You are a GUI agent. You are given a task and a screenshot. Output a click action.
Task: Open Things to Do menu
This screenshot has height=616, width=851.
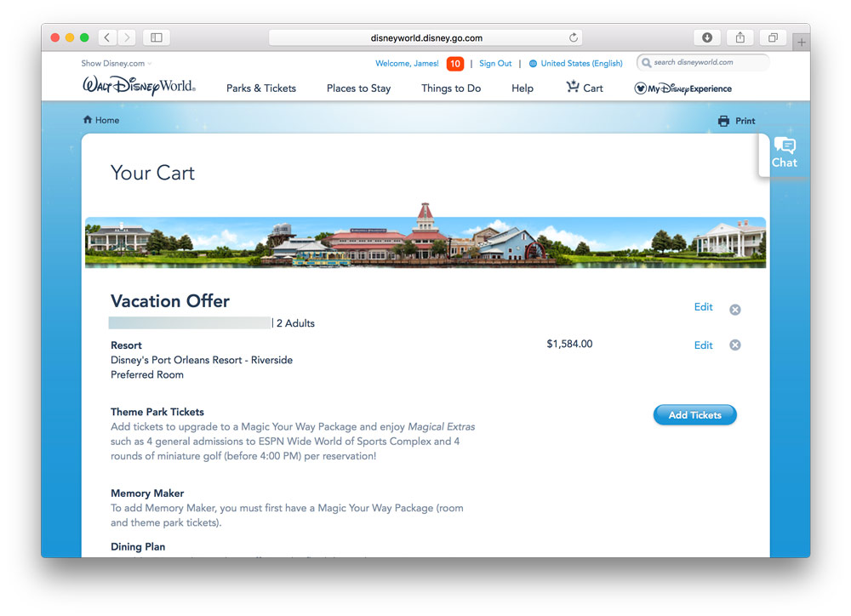click(x=451, y=88)
